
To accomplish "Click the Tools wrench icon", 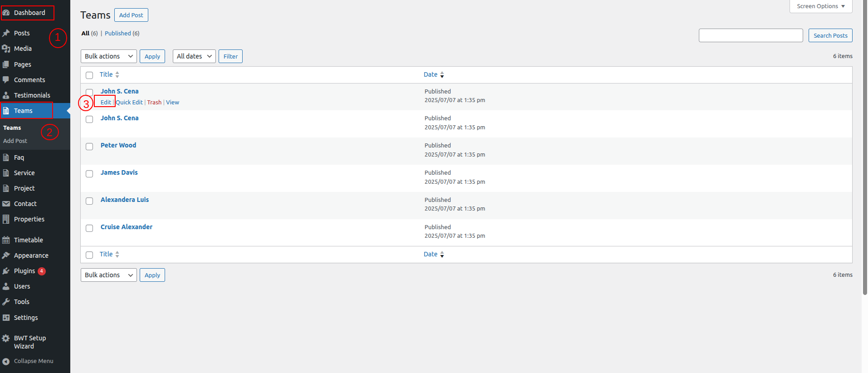I will [x=6, y=302].
